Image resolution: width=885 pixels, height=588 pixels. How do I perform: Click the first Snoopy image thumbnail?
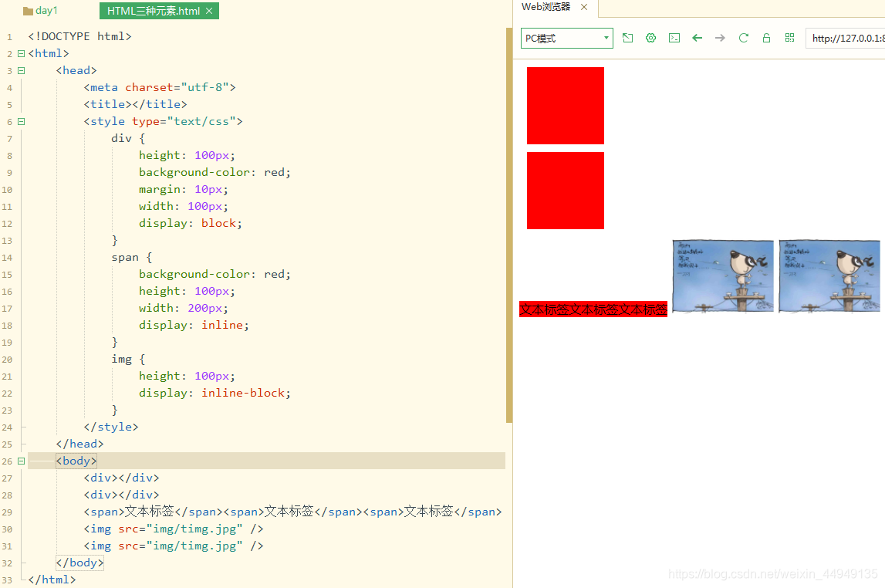(x=722, y=276)
